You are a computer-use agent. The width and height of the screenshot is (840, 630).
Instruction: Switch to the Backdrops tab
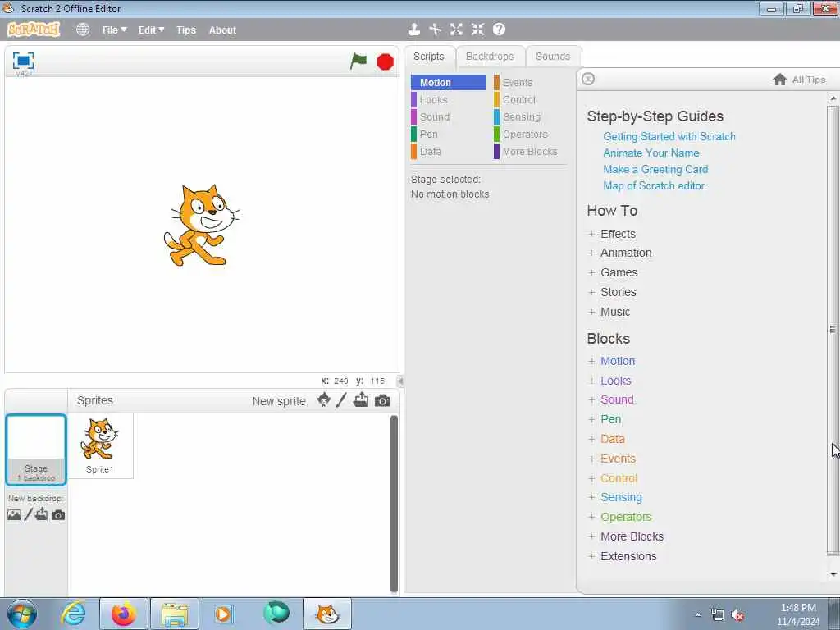(490, 57)
